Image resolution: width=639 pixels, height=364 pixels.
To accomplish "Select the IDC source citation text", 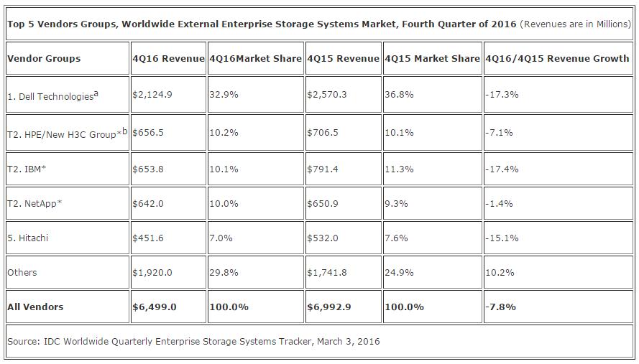I will (193, 341).
